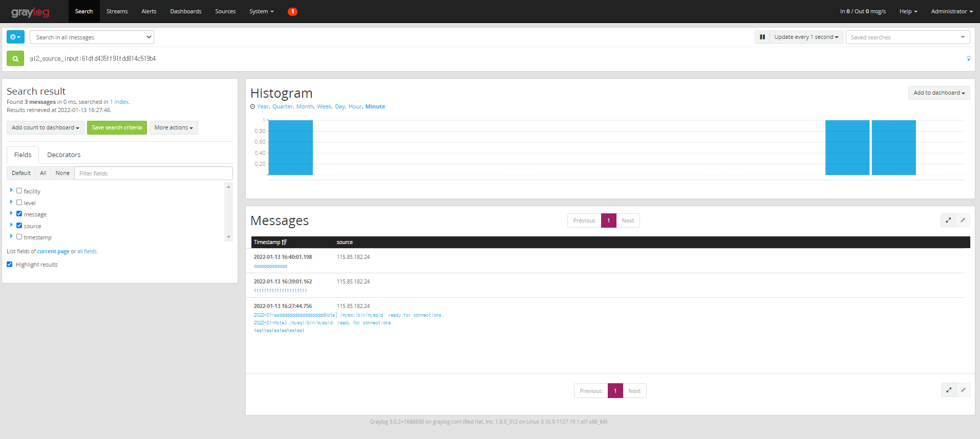This screenshot has height=439, width=980.
Task: Click top Next page button
Action: [x=628, y=221]
